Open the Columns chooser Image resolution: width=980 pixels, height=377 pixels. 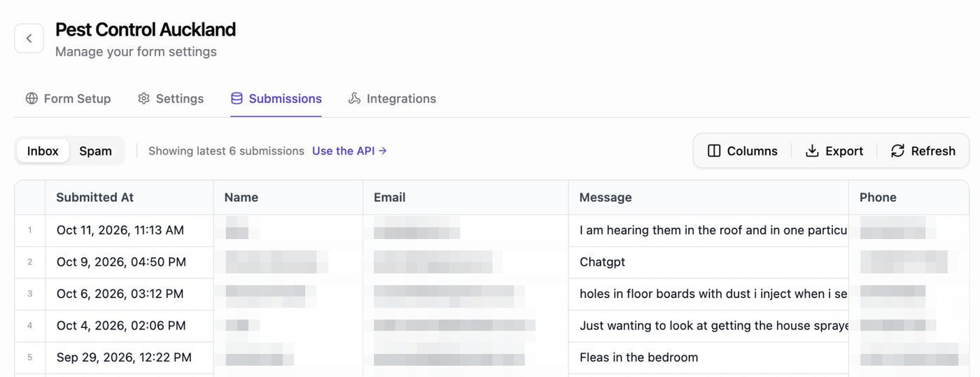point(743,151)
